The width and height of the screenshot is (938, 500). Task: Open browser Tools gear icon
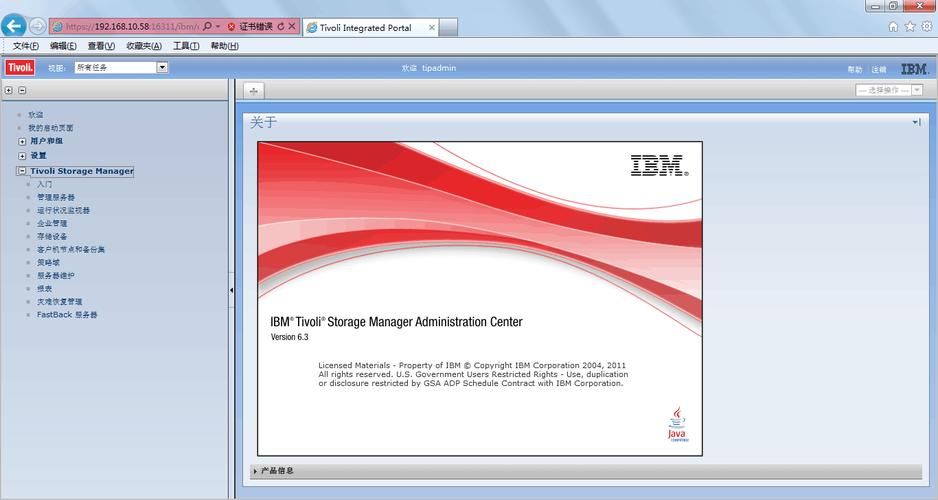(x=927, y=26)
